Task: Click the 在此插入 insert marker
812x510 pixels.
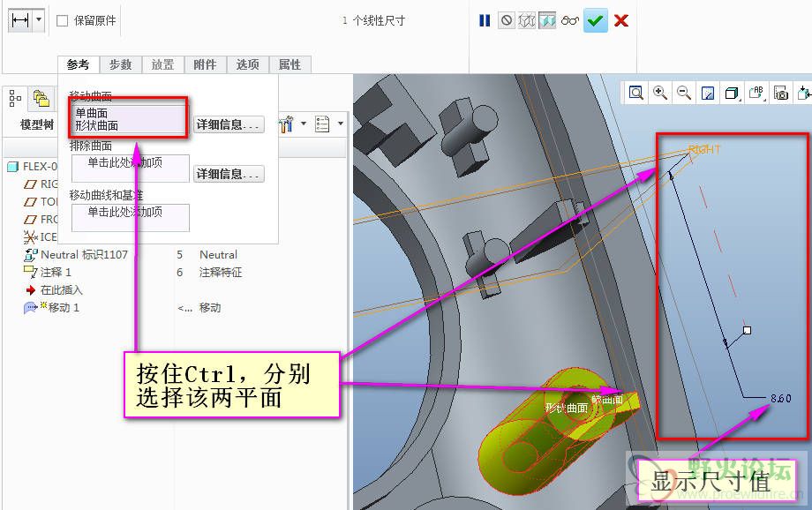Action: 54,290
